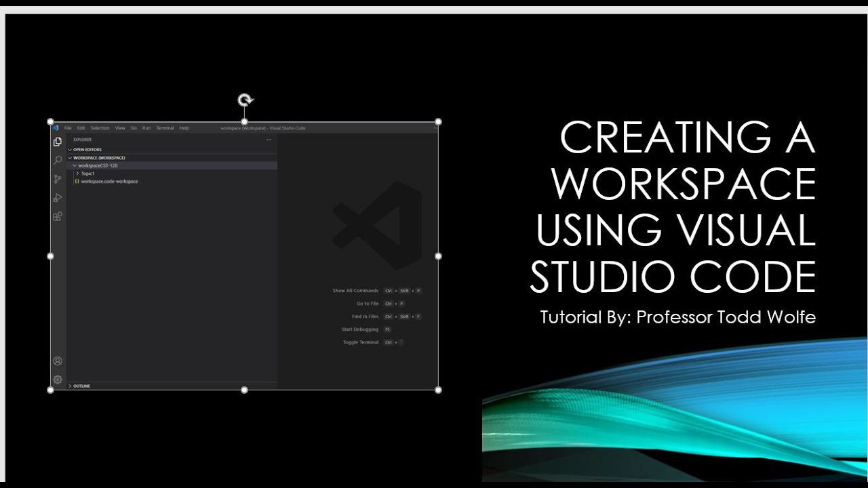Open the Explorer icon in VS Code activity bar

point(58,142)
